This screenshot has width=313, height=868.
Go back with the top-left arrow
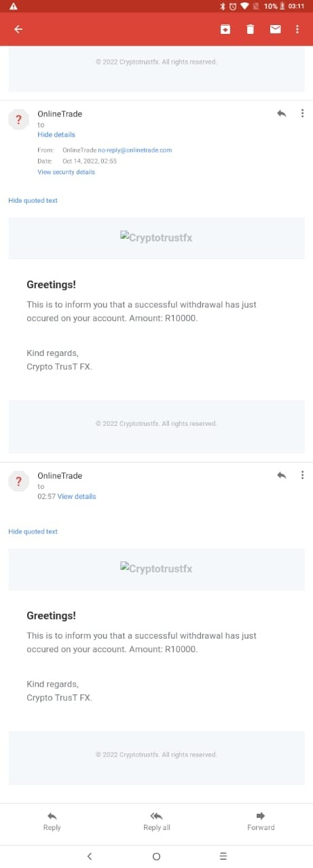pyautogui.click(x=18, y=29)
